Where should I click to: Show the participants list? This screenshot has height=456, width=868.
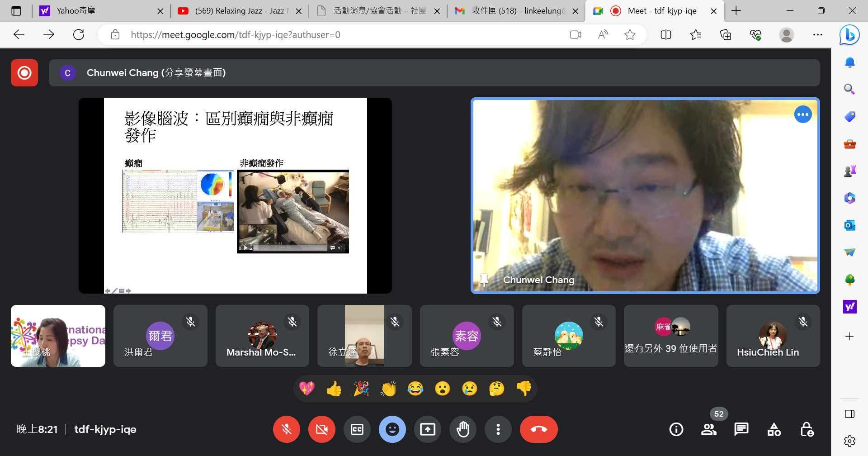click(x=709, y=429)
